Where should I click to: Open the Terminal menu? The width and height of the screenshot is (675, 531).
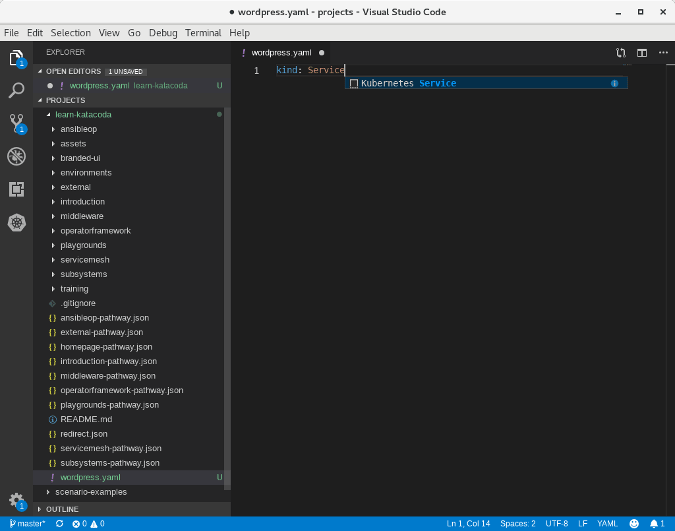[203, 33]
